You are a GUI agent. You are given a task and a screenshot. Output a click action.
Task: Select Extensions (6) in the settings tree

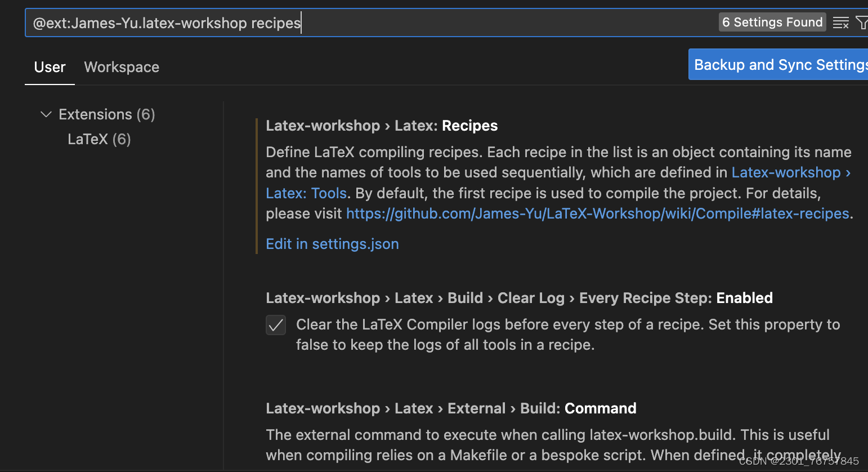(x=107, y=114)
